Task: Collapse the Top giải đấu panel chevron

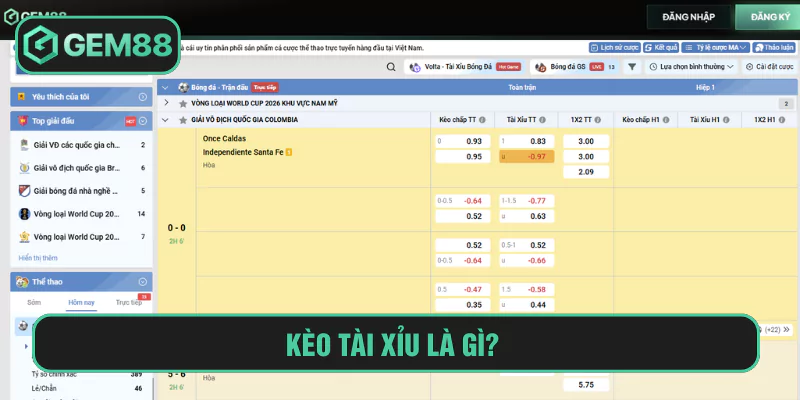Action: coord(143,121)
